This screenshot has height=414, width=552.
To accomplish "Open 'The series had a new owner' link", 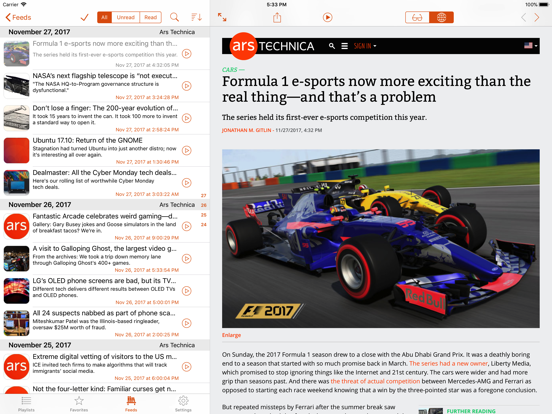I will [448, 363].
